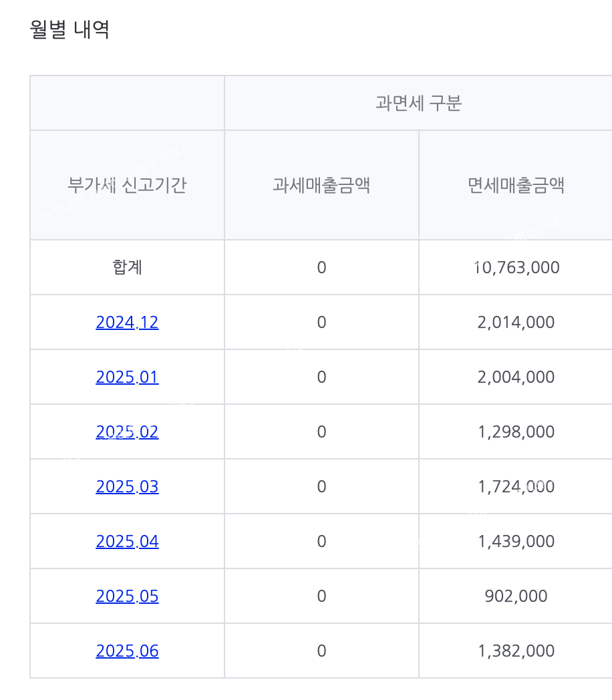Screen dimensions: 612x700
Task: Click the 2,004,000 amount cell
Action: click(516, 377)
